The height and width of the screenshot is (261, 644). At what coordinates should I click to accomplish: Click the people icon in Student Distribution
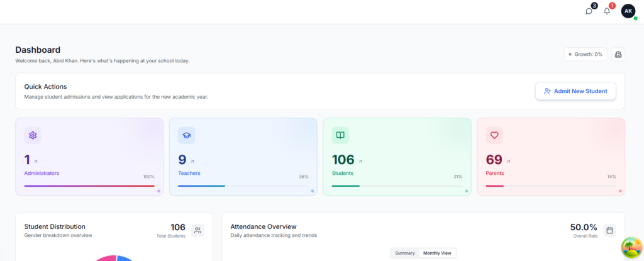[197, 230]
